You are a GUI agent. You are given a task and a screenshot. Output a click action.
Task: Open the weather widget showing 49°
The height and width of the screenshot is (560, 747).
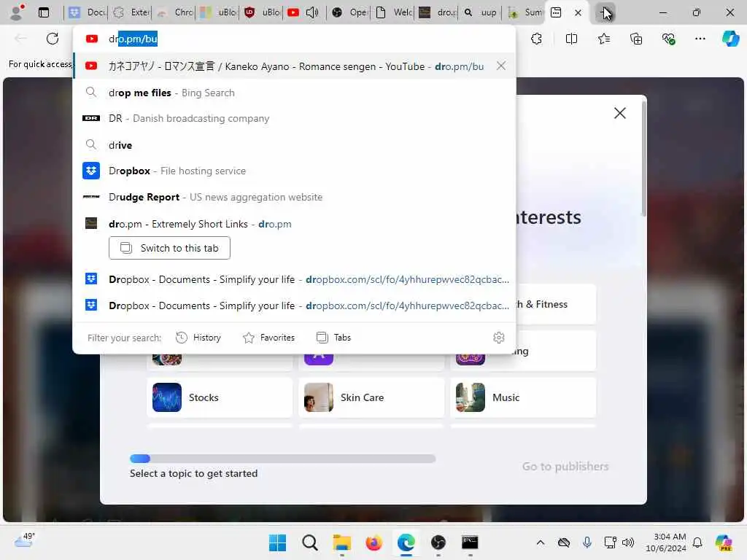click(x=24, y=540)
